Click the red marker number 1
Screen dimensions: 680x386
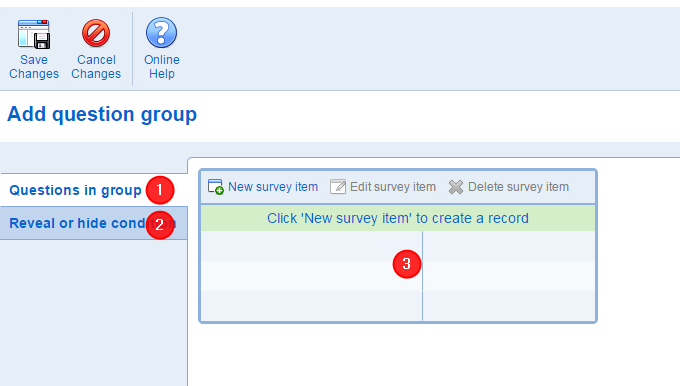(x=160, y=190)
